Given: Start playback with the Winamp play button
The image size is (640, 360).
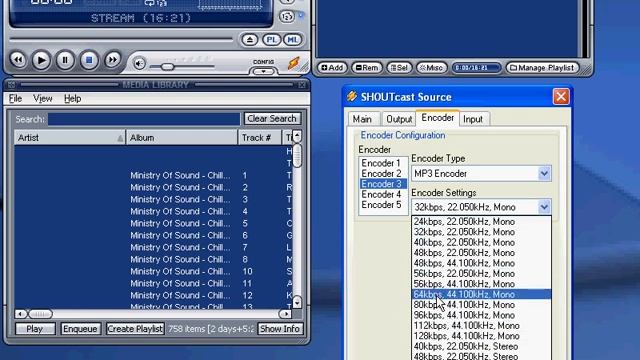Looking at the screenshot, I should [x=41, y=60].
